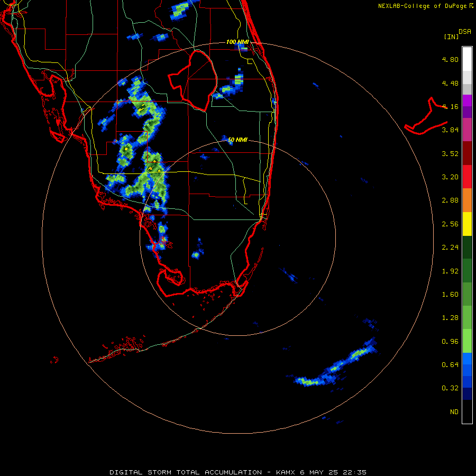The image size is (476, 476).
Task: Click the 0.32 legend value
Action: click(x=450, y=388)
